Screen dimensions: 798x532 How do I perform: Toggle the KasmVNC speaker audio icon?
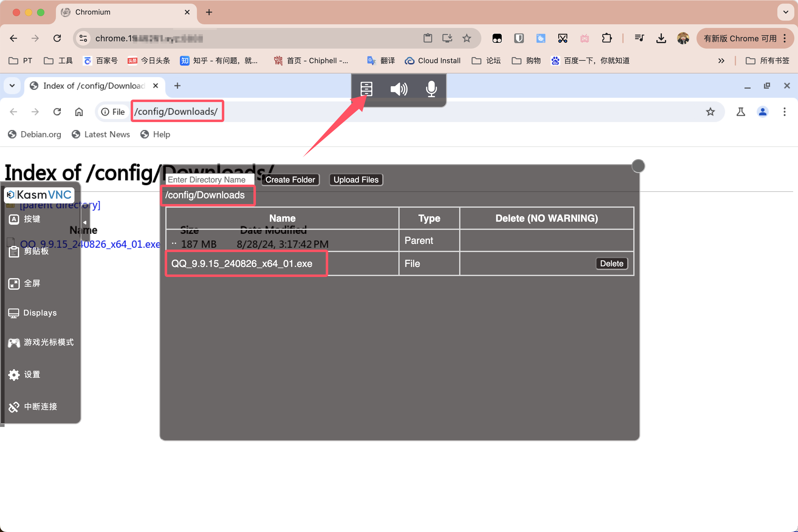coord(399,89)
